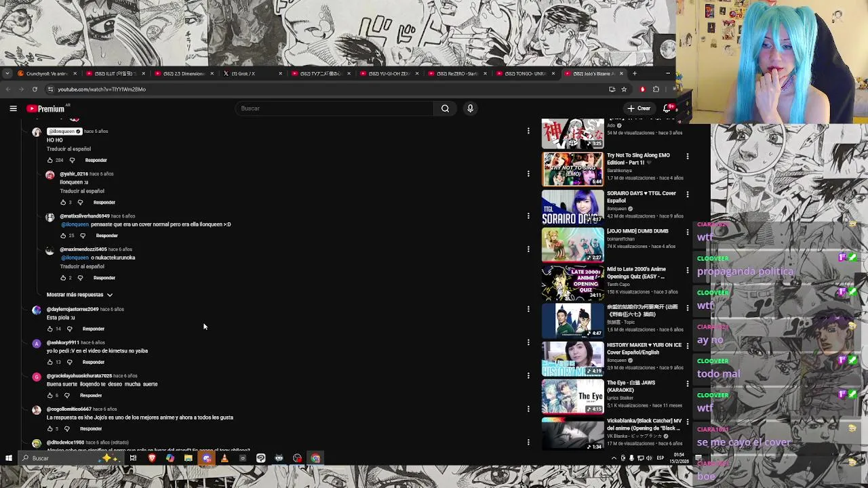Click the site info icon in address bar
Image resolution: width=868 pixels, height=488 pixels.
click(50, 89)
